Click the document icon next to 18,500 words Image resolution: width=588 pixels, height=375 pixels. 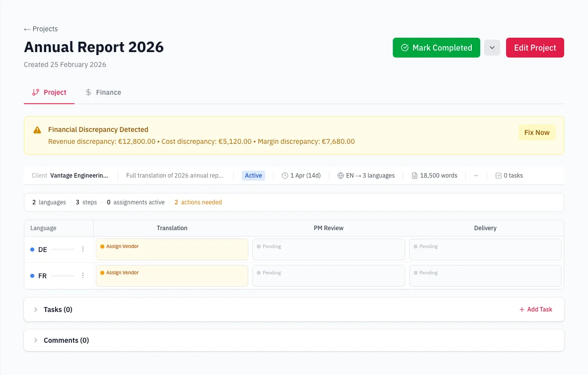pyautogui.click(x=415, y=175)
